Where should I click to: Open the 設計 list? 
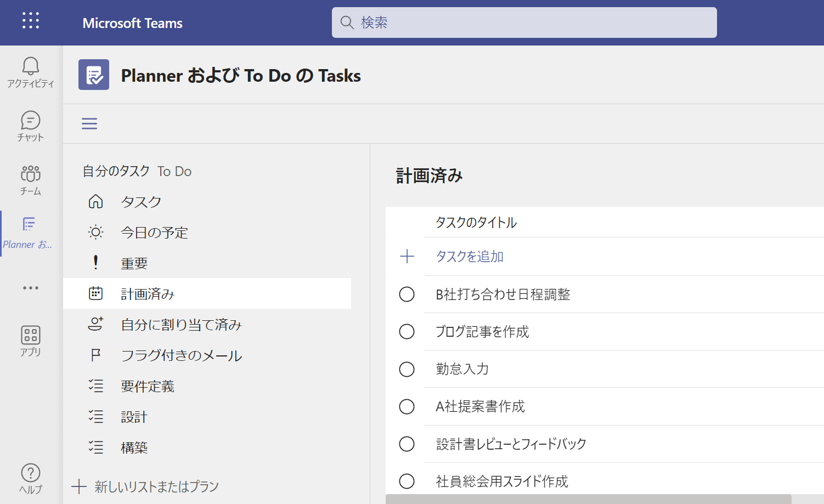tap(134, 417)
